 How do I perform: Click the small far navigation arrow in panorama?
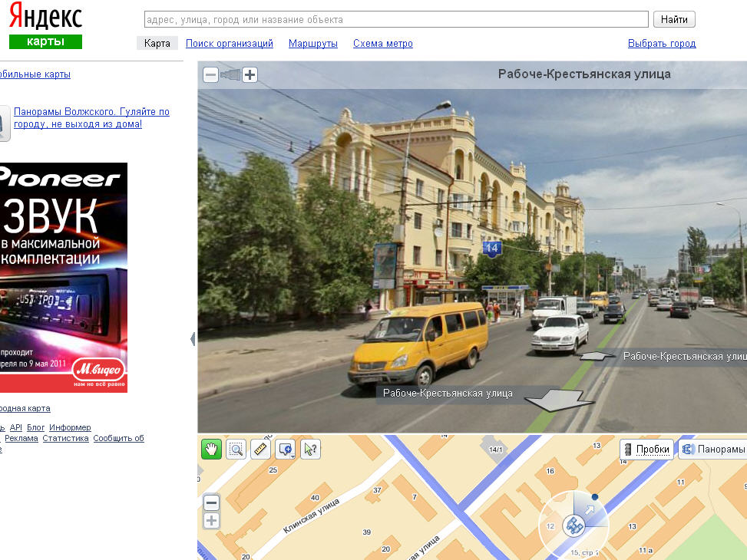coord(597,356)
